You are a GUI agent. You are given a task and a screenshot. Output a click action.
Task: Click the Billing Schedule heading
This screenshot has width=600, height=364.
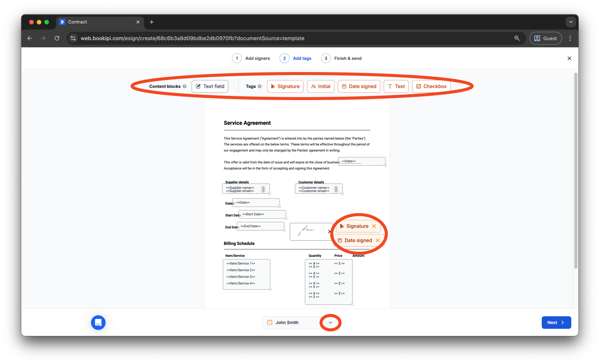coord(239,243)
